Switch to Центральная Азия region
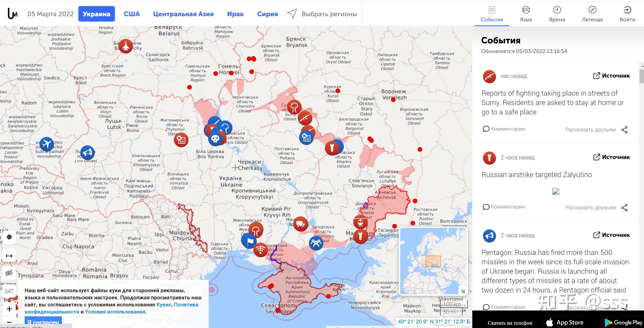The height and width of the screenshot is (328, 644). (183, 14)
